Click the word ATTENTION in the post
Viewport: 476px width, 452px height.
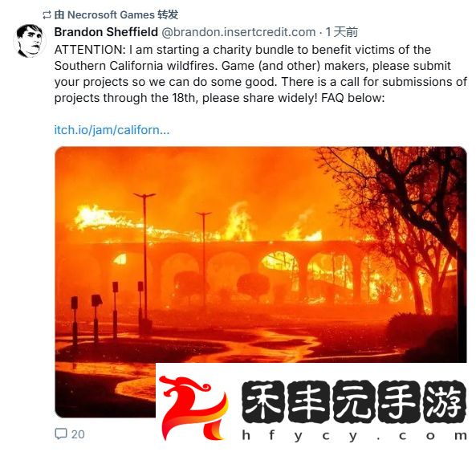pos(90,50)
